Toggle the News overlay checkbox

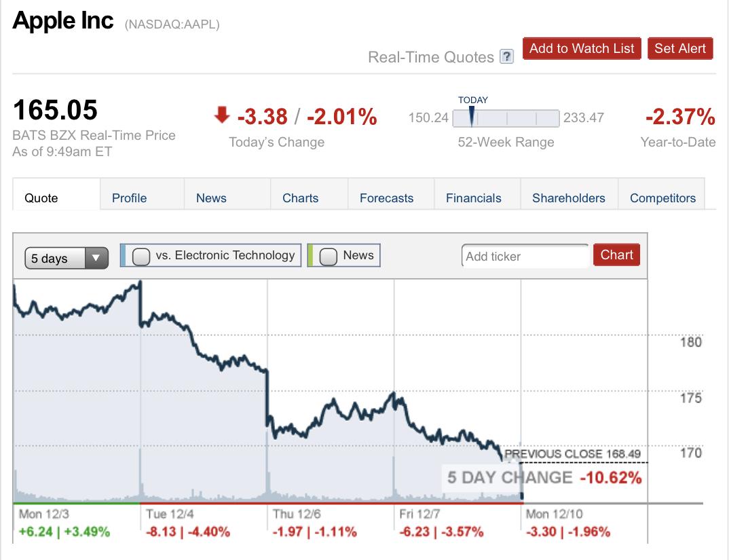point(329,256)
